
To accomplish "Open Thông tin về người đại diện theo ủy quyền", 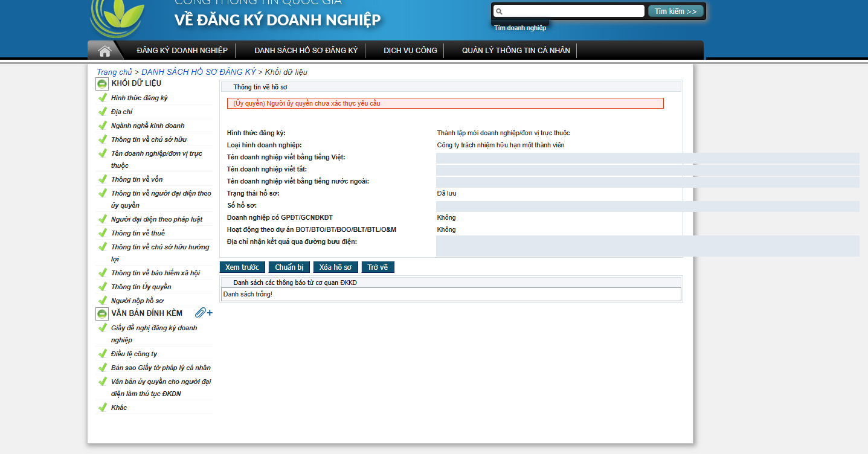I will pyautogui.click(x=161, y=199).
